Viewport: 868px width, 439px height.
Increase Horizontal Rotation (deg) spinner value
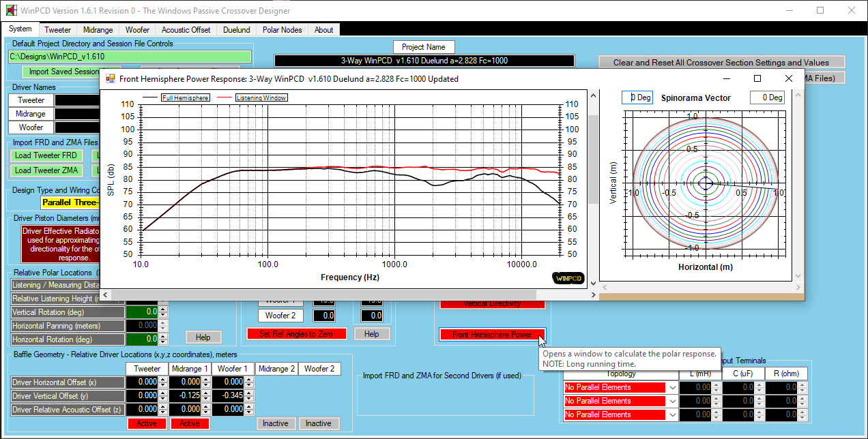[x=163, y=336]
